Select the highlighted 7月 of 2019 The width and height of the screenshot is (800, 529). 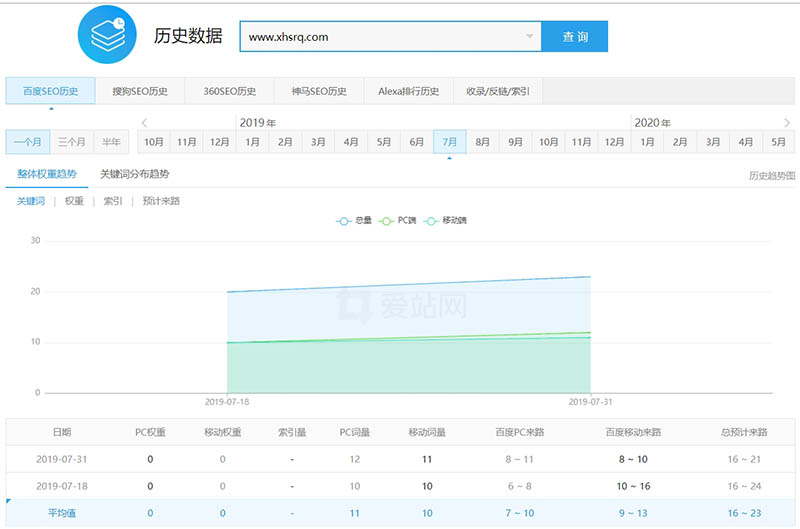coord(449,142)
